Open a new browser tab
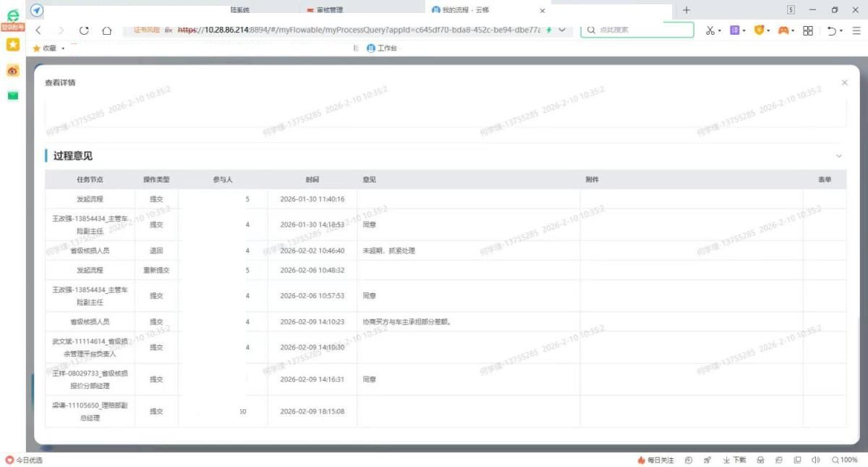This screenshot has height=467, width=868. coord(686,10)
